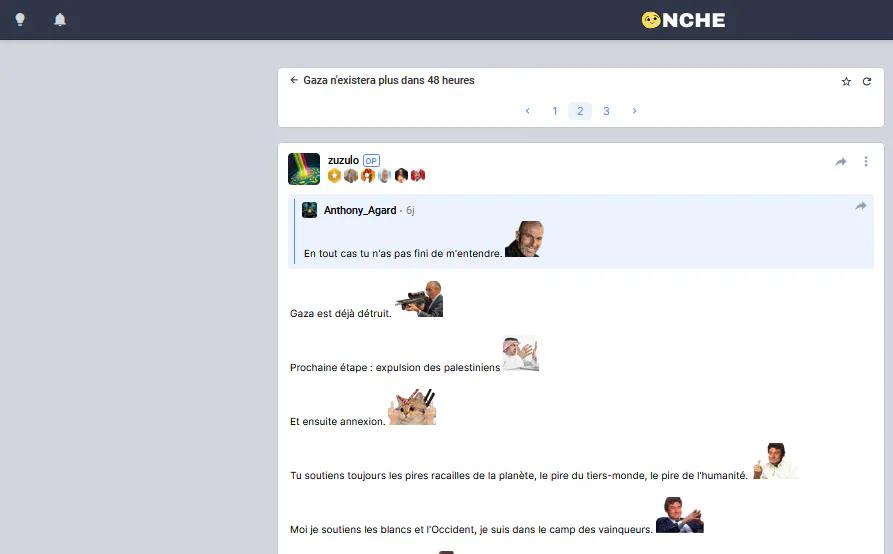Go back using arrow beside topic title
The width and height of the screenshot is (893, 554).
click(294, 80)
